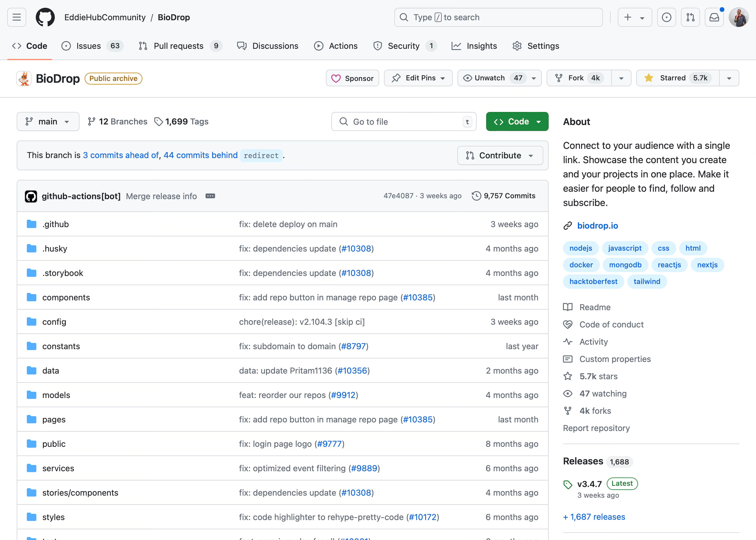Click the models folder icon

tap(32, 395)
